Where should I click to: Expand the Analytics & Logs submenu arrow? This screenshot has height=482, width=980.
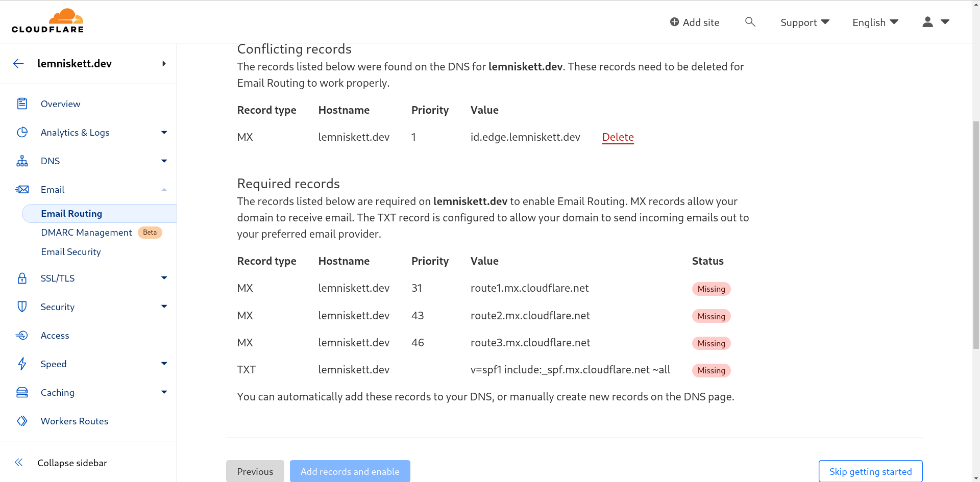(x=164, y=132)
